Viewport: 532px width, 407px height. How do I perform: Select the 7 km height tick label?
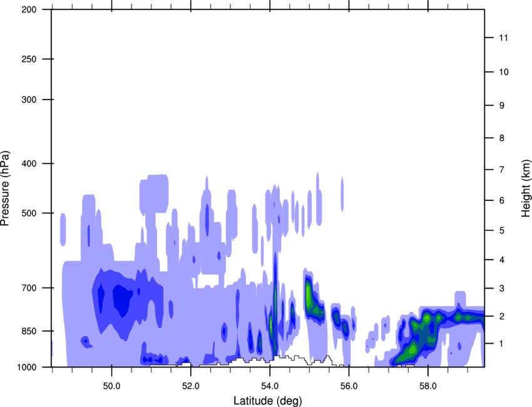click(502, 170)
